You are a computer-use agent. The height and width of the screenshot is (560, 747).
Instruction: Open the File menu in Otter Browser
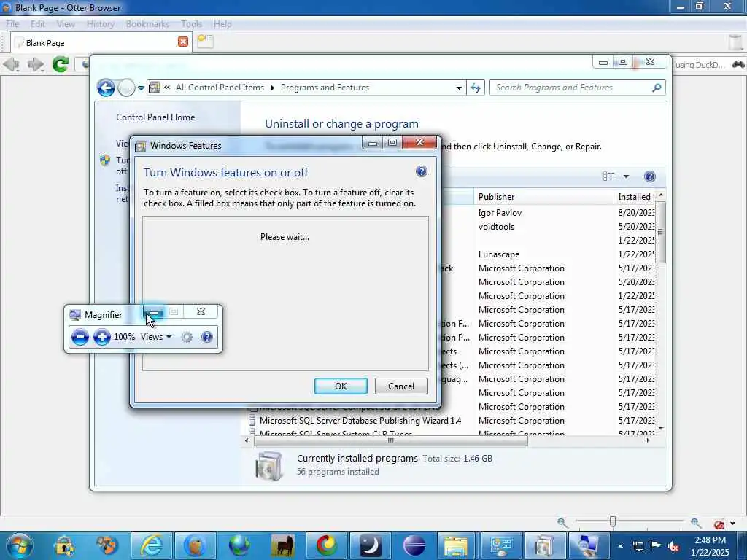[x=12, y=24]
